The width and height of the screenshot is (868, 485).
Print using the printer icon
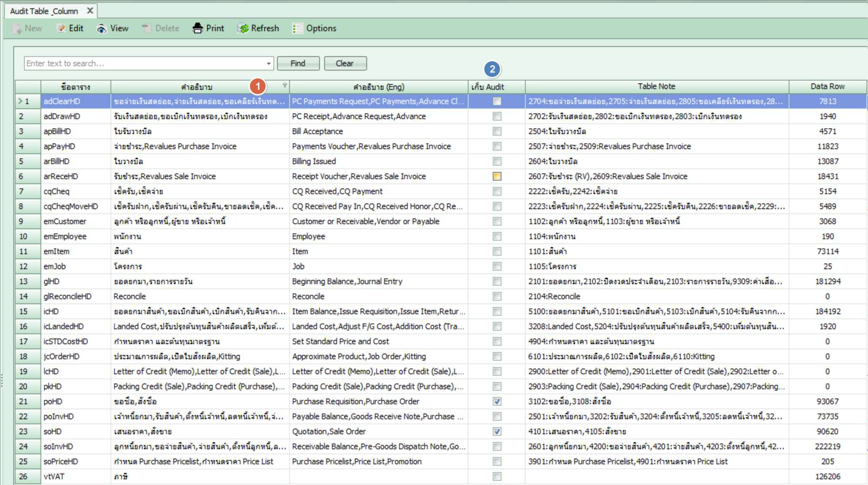(197, 29)
